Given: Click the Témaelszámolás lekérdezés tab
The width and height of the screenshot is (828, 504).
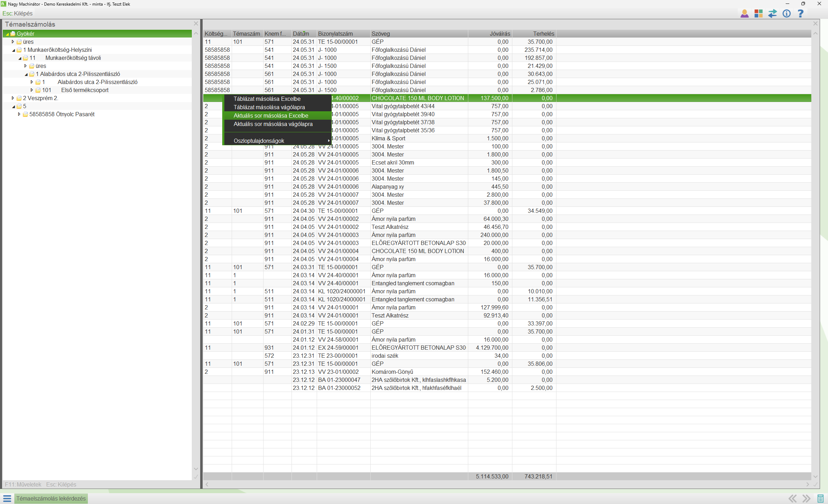Looking at the screenshot, I should pyautogui.click(x=51, y=498).
